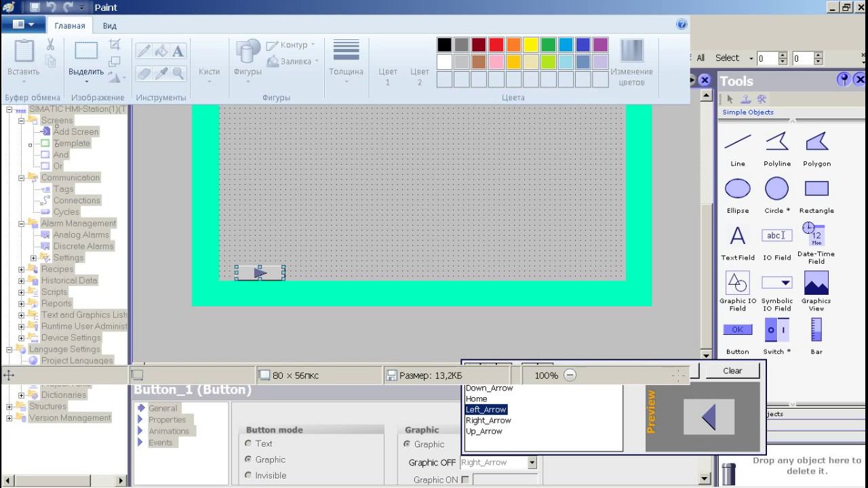Open the Заливка fill dropdown

pyautogui.click(x=293, y=61)
